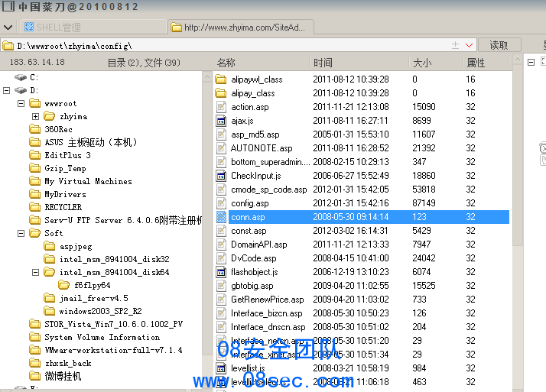
Task: Select the Gzip_Temp folder icon
Action: 35,168
